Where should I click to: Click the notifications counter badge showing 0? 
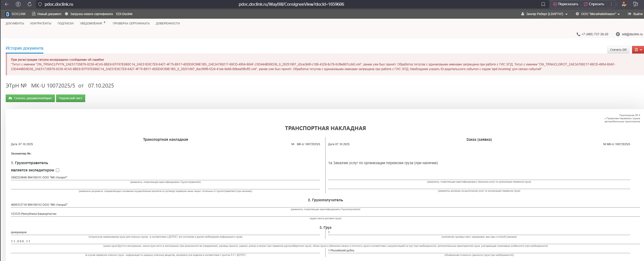click(x=104, y=22)
